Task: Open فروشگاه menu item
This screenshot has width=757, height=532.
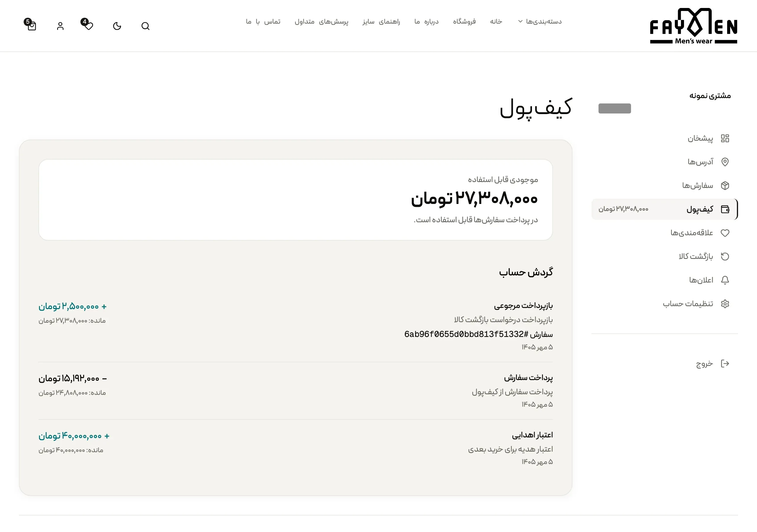Action: tap(464, 21)
